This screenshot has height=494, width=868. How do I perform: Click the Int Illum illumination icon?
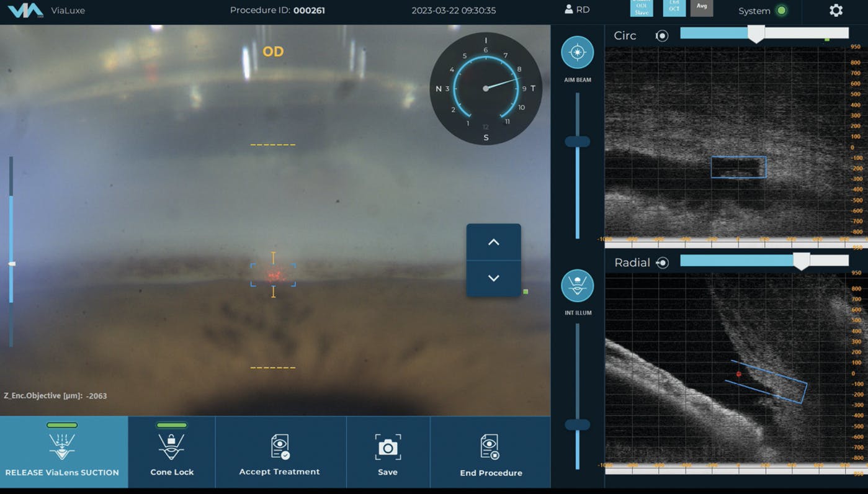pos(577,285)
